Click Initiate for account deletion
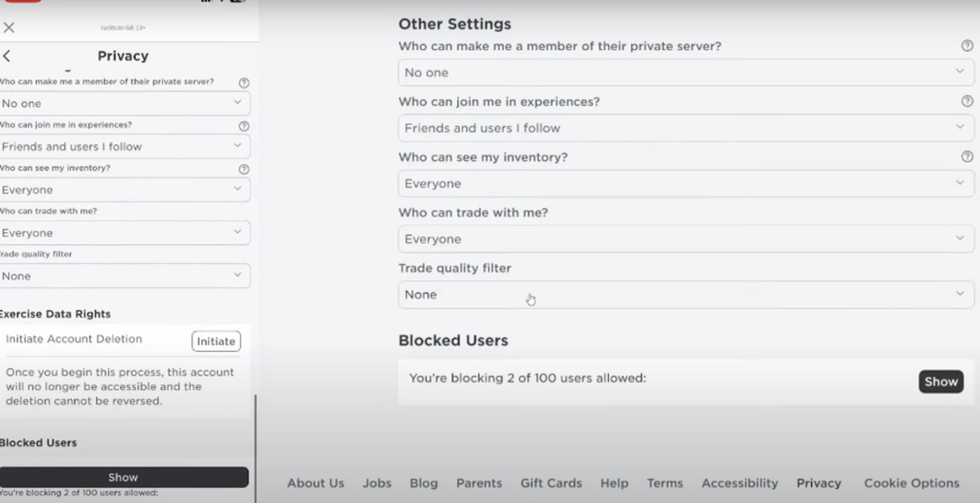Screen dimensions: 980x503 [x=215, y=341]
